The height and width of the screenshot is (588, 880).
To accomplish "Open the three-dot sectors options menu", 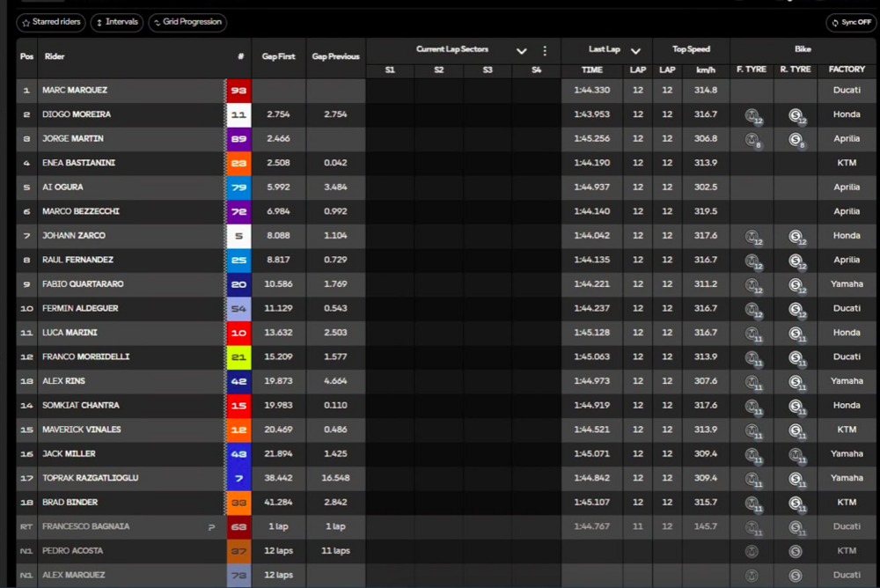I will [545, 51].
